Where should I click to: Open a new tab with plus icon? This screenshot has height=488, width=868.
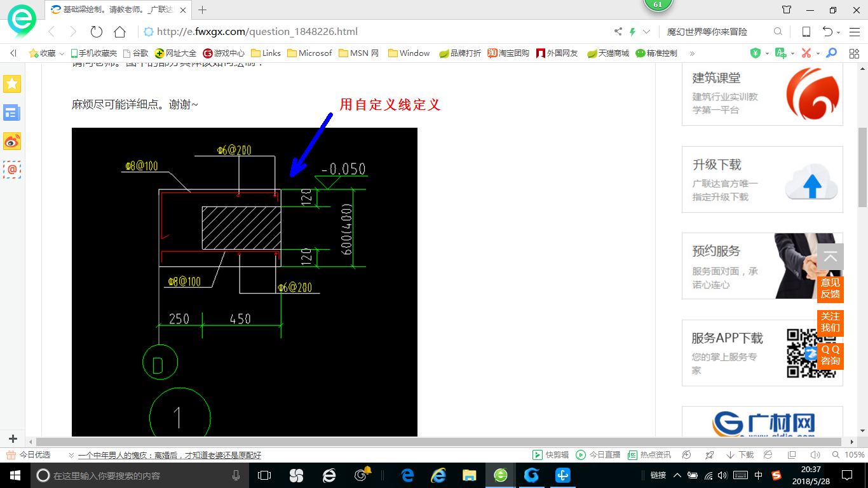click(x=203, y=10)
